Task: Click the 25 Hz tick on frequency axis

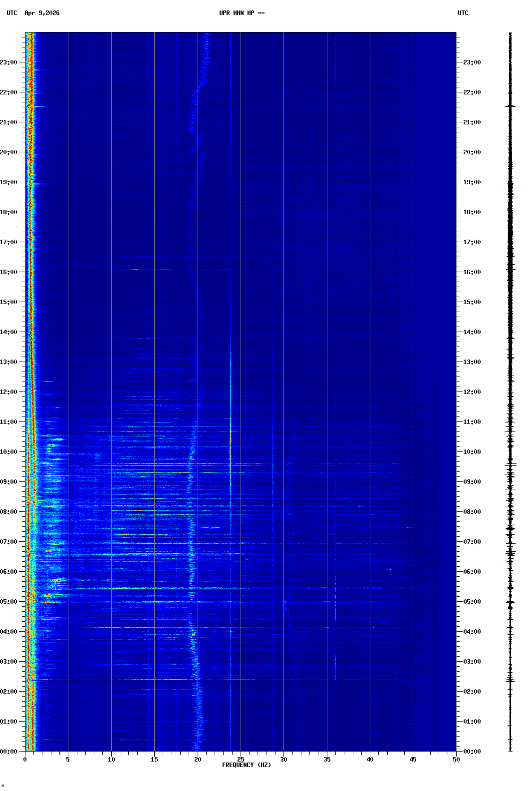Action: 241,759
